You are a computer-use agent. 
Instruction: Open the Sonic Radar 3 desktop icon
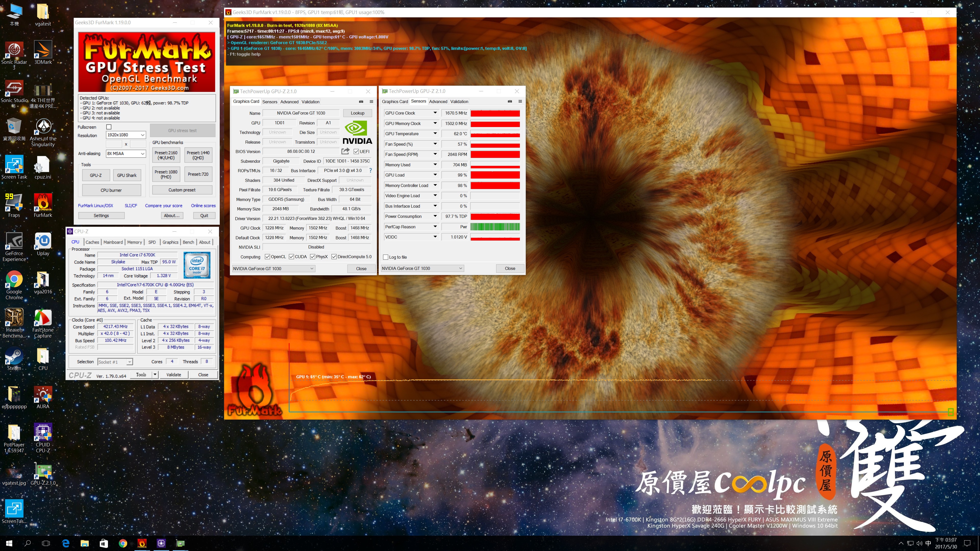tap(14, 56)
